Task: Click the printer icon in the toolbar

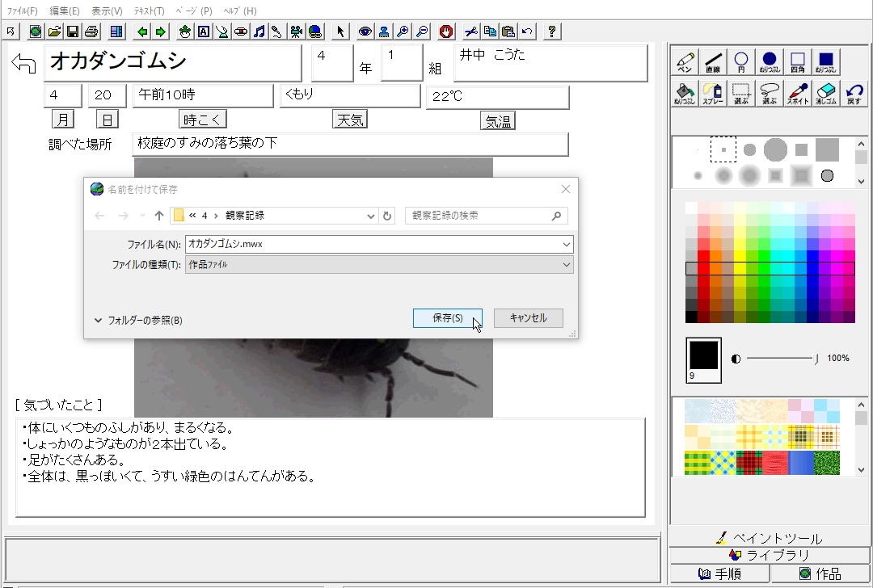Action: 91,31
